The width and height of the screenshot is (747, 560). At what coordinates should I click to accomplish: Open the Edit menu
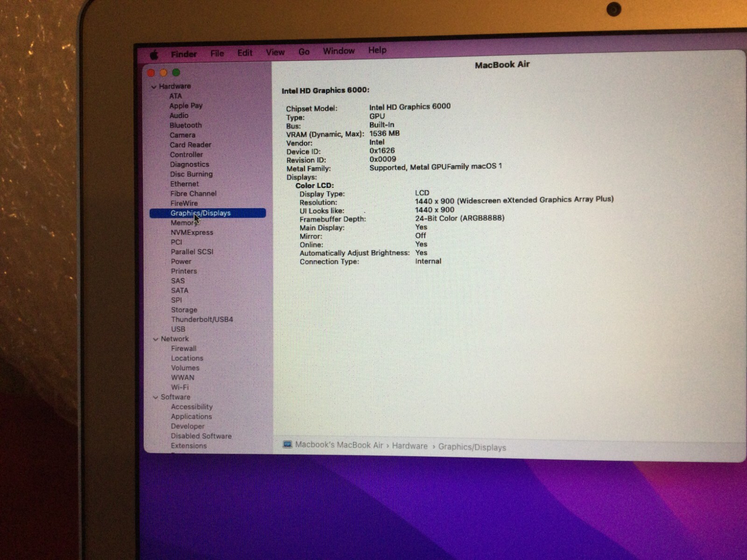click(245, 53)
